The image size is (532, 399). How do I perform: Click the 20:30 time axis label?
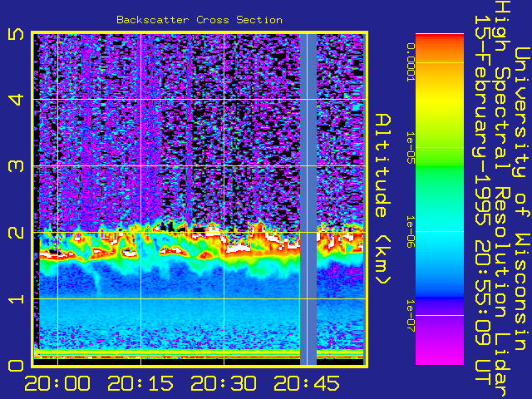tap(224, 383)
